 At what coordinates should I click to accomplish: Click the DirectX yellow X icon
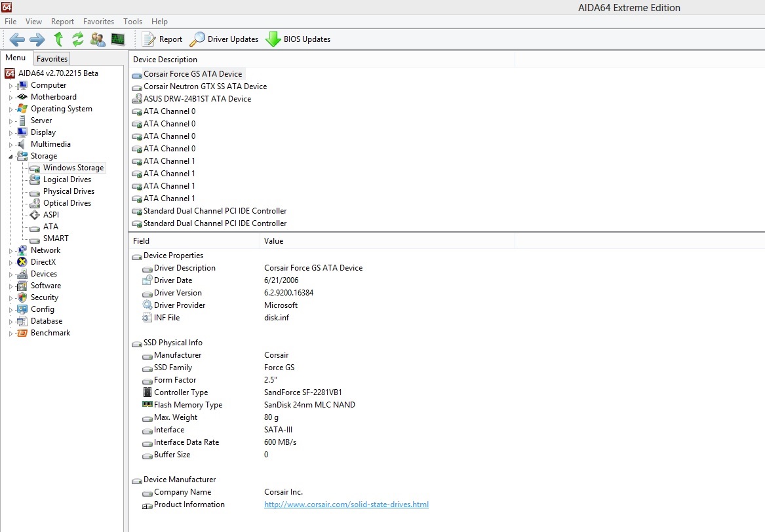pyautogui.click(x=22, y=262)
